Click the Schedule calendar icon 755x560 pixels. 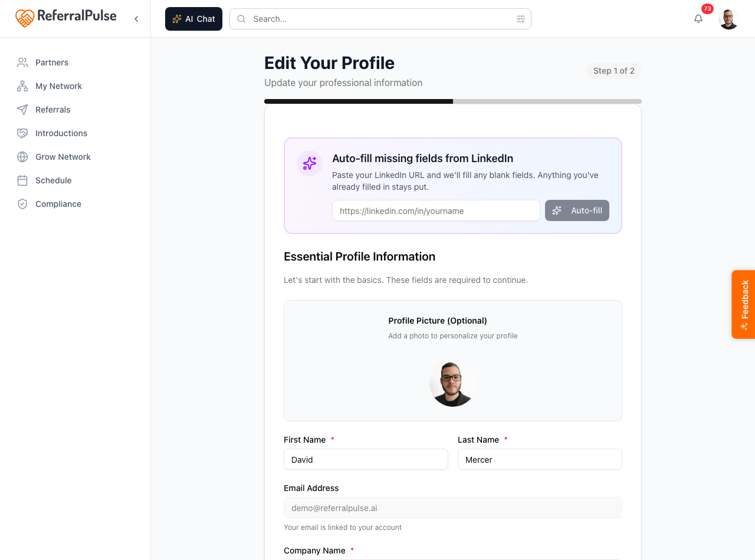[x=22, y=180]
